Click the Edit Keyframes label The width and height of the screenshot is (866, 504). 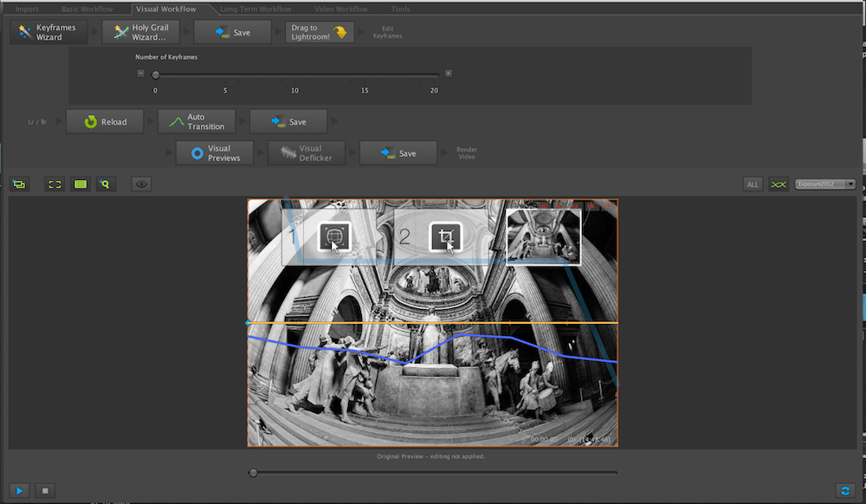pos(388,32)
